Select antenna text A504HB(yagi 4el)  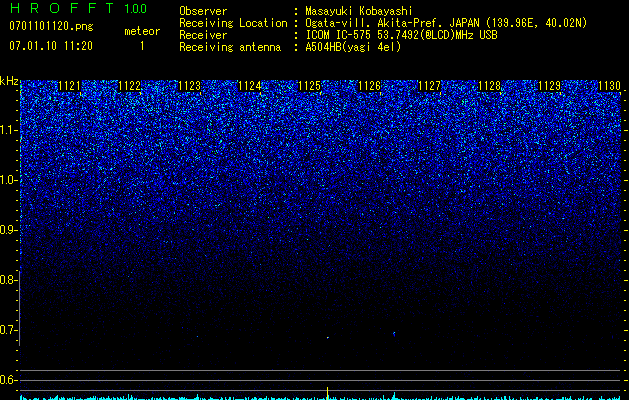(353, 47)
